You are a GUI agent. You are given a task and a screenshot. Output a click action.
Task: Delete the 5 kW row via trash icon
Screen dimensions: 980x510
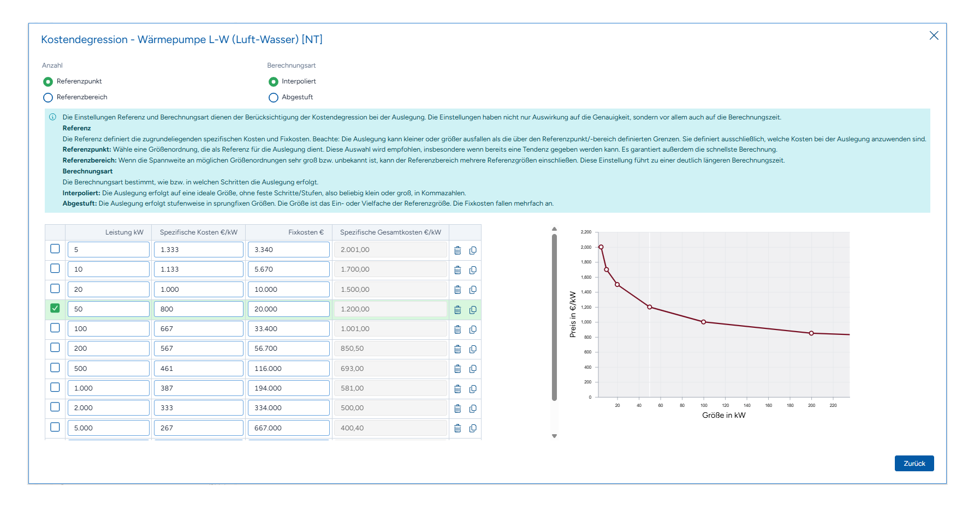click(x=458, y=250)
